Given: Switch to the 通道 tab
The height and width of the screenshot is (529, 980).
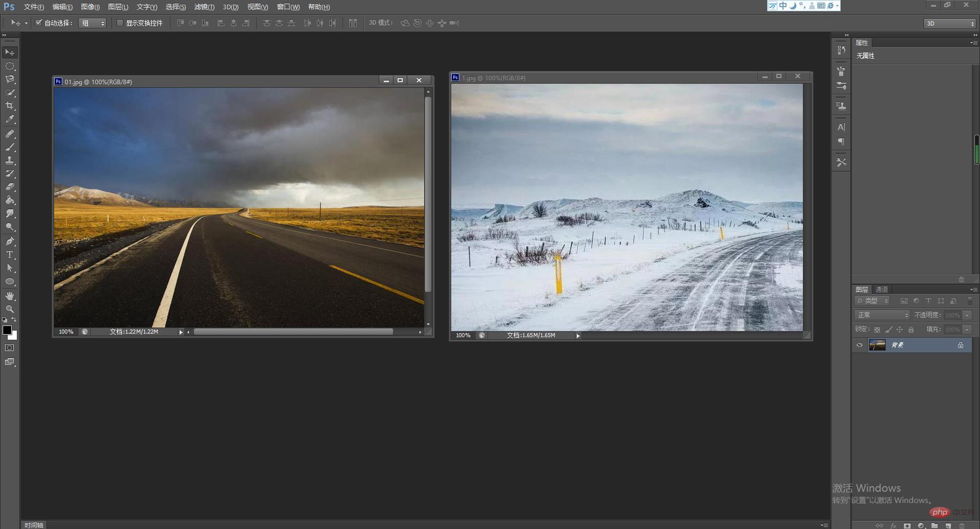Looking at the screenshot, I should (x=882, y=290).
